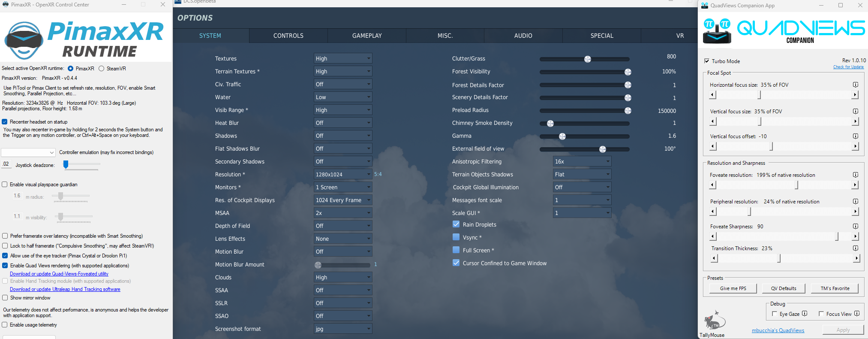Apply the Give me FPS preset
This screenshot has height=339, width=868.
tap(733, 288)
